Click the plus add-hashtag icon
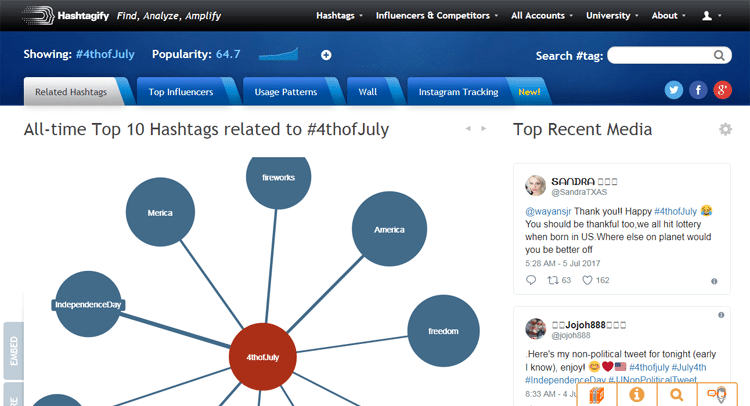The height and width of the screenshot is (406, 750). pos(326,55)
